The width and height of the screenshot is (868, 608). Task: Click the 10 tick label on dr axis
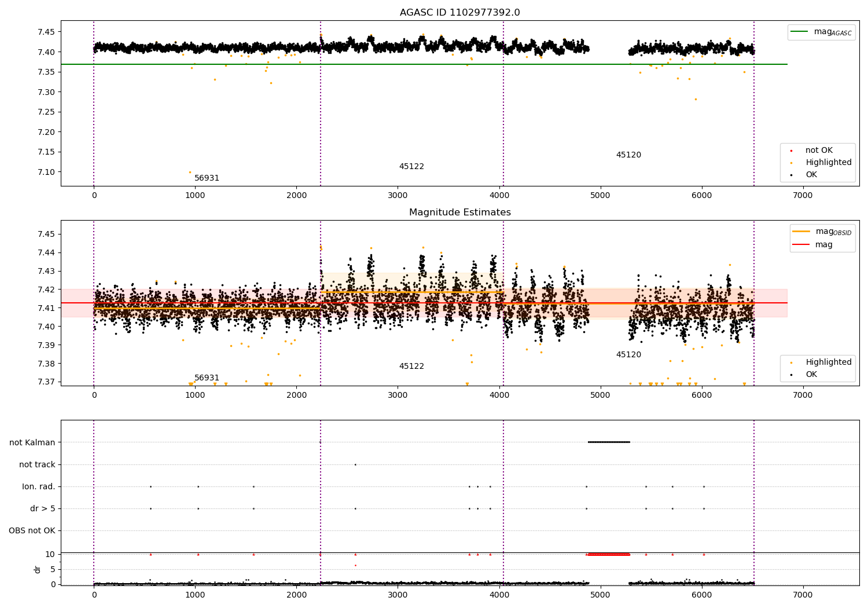click(x=50, y=555)
